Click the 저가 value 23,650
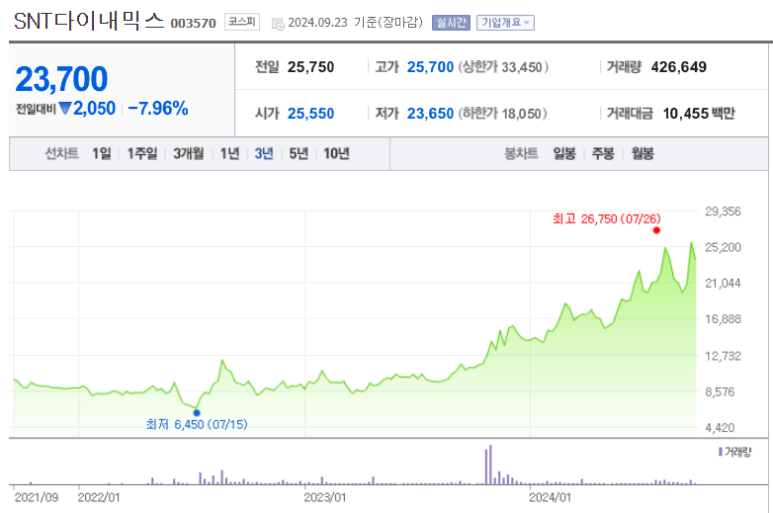The height and width of the screenshot is (513, 773). [x=430, y=114]
